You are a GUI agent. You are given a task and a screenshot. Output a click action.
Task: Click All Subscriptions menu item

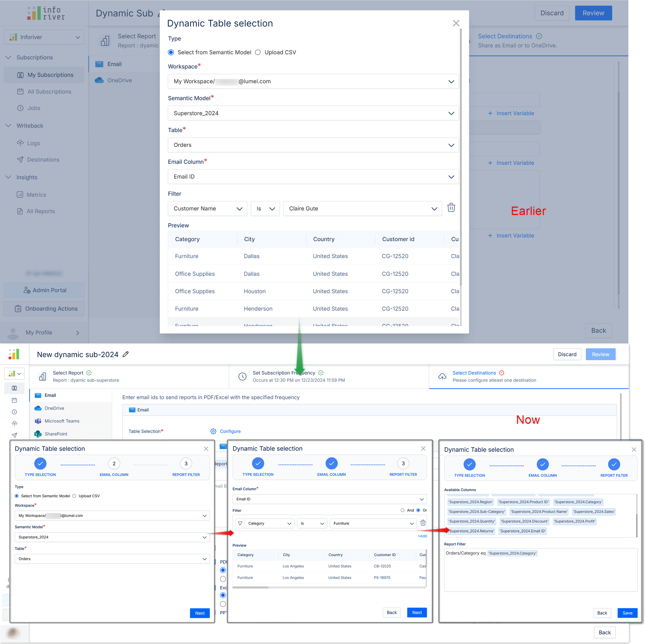(x=49, y=91)
